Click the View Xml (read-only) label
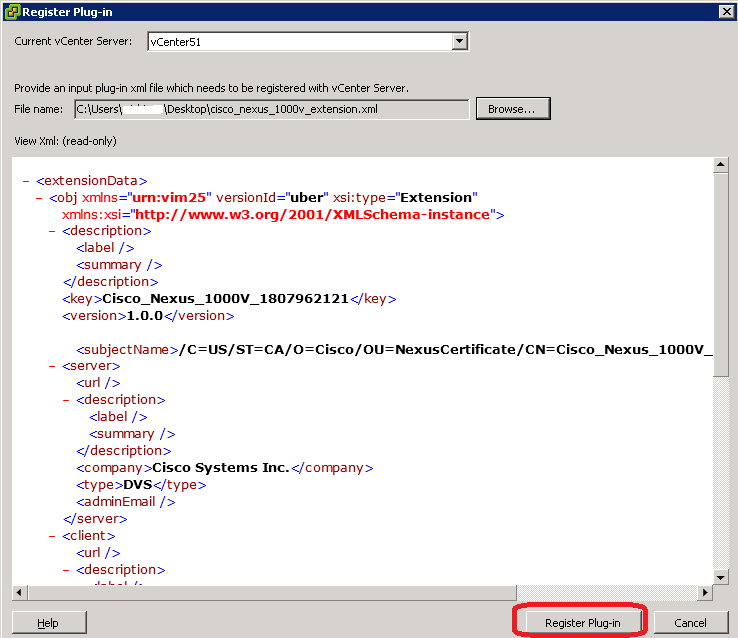The width and height of the screenshot is (738, 638). pos(65,141)
